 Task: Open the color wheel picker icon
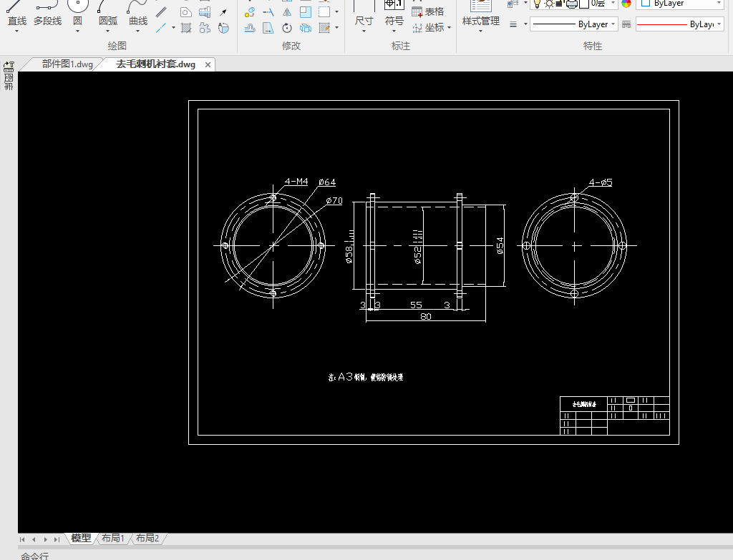point(627,4)
